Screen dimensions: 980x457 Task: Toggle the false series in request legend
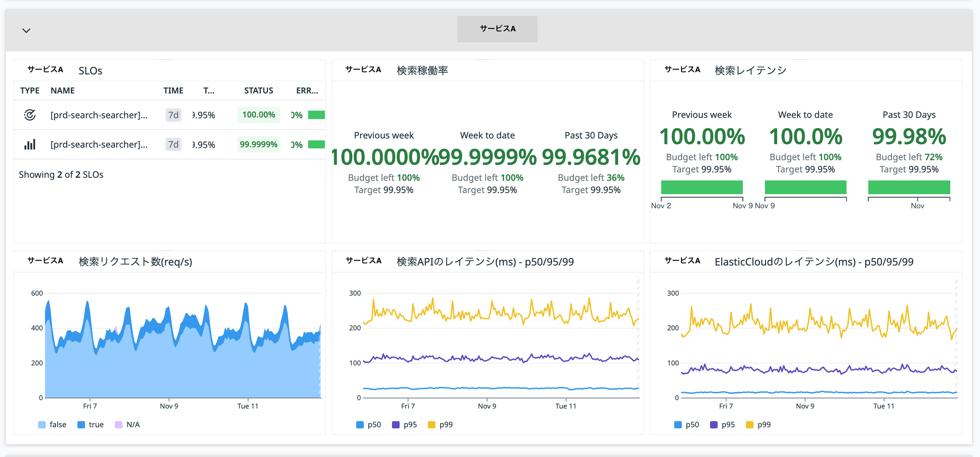pos(42,425)
